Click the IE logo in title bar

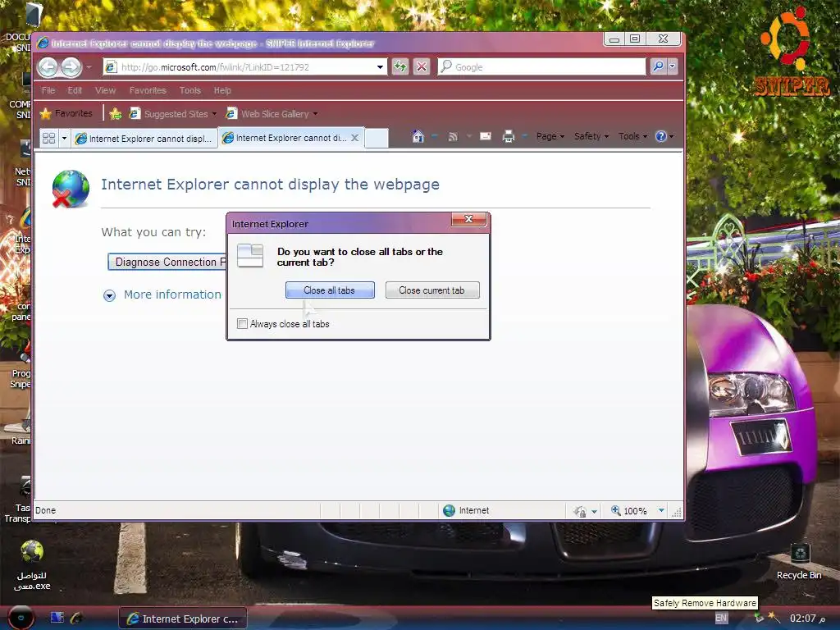tap(43, 43)
